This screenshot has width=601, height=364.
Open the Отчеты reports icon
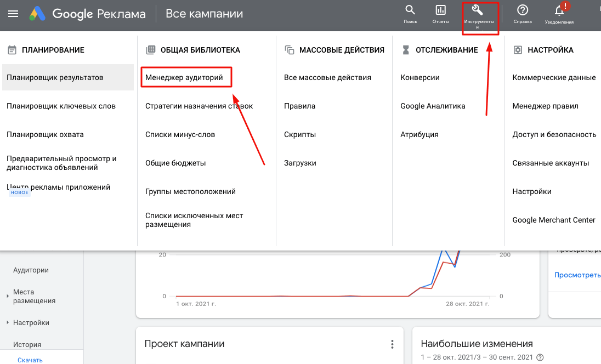(x=440, y=9)
